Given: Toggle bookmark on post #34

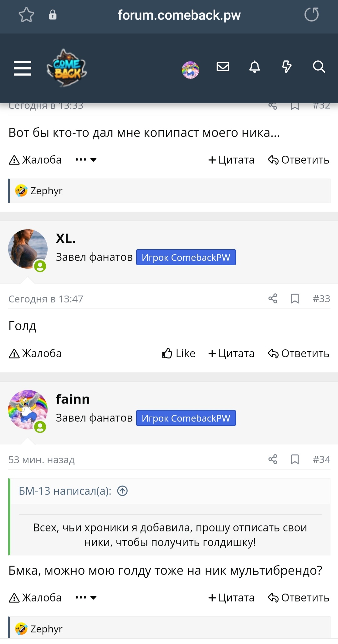Looking at the screenshot, I should point(295,459).
